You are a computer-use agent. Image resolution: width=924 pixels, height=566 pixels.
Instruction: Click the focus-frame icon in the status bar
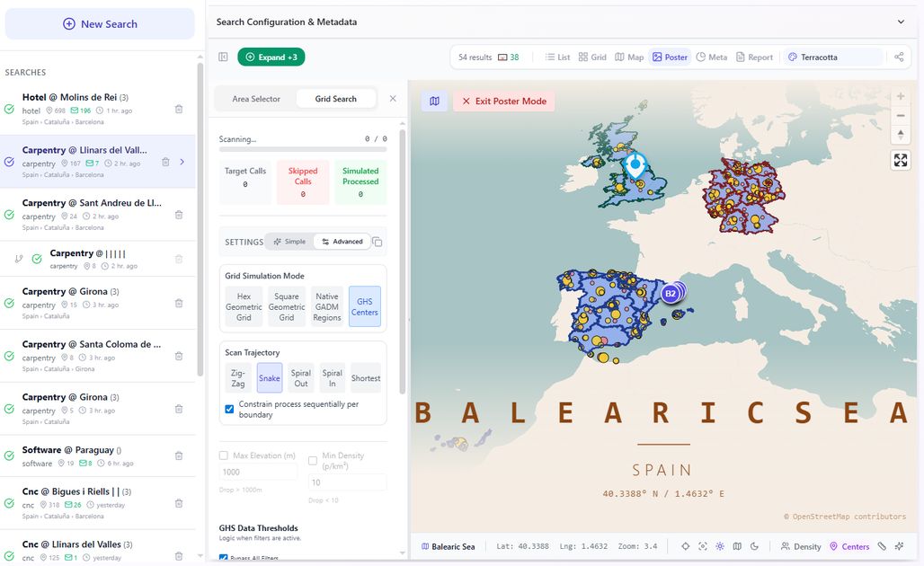702,546
